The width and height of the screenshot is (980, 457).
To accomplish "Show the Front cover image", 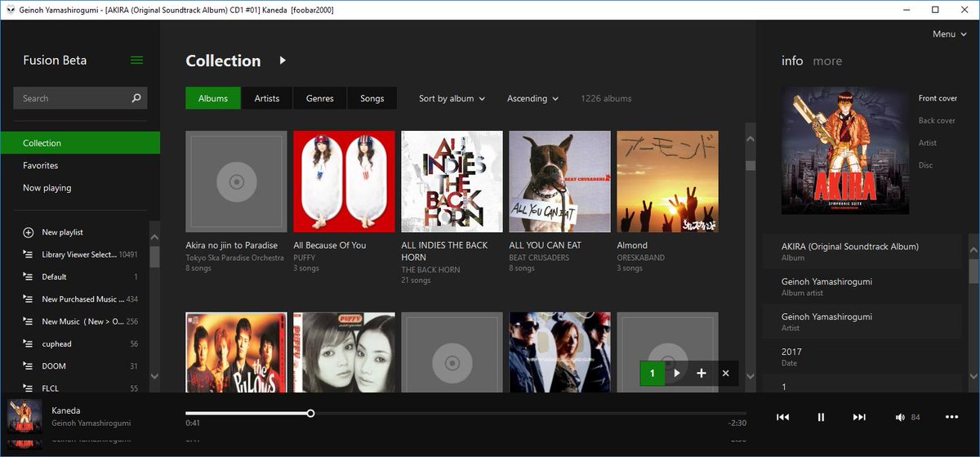I will point(938,98).
